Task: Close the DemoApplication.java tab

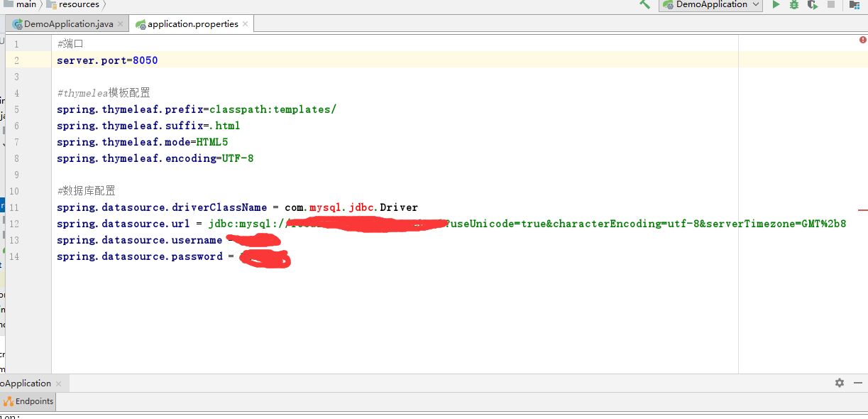Action: click(121, 24)
